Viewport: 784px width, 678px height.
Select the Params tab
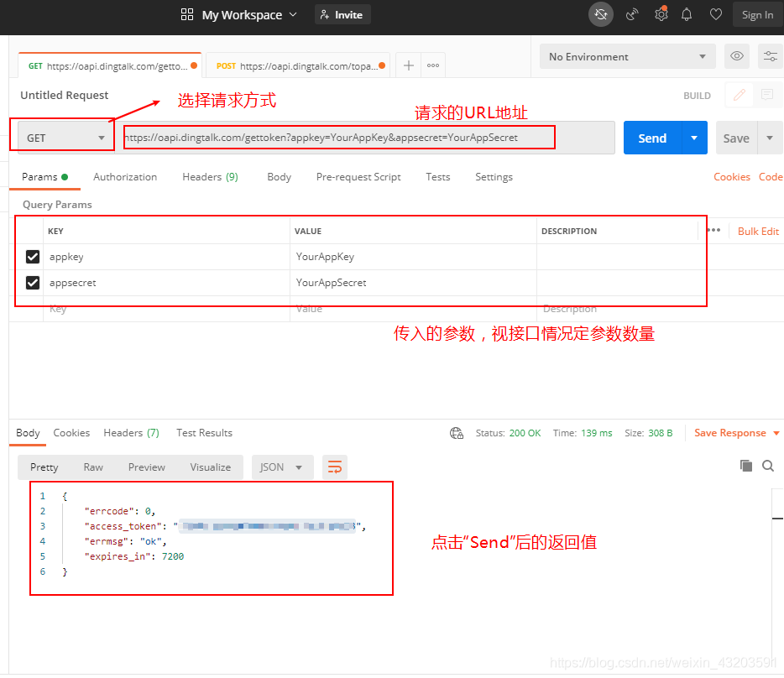click(44, 177)
